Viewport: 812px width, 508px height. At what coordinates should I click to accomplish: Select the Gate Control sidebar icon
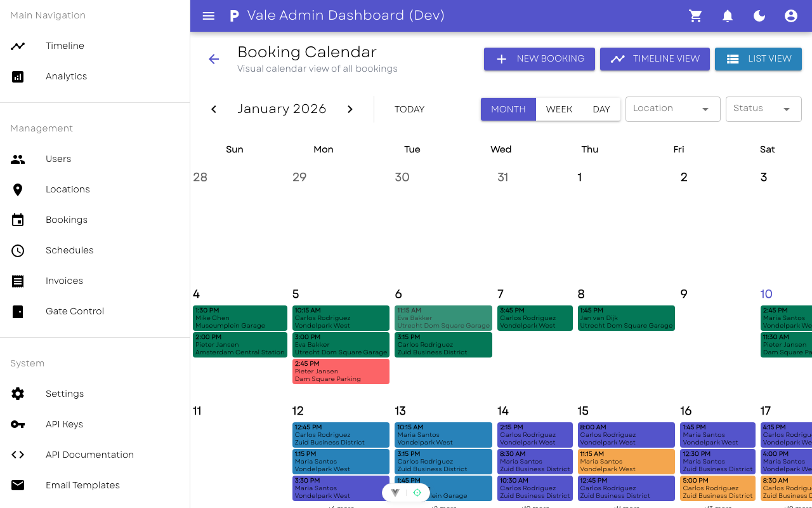pyautogui.click(x=18, y=311)
